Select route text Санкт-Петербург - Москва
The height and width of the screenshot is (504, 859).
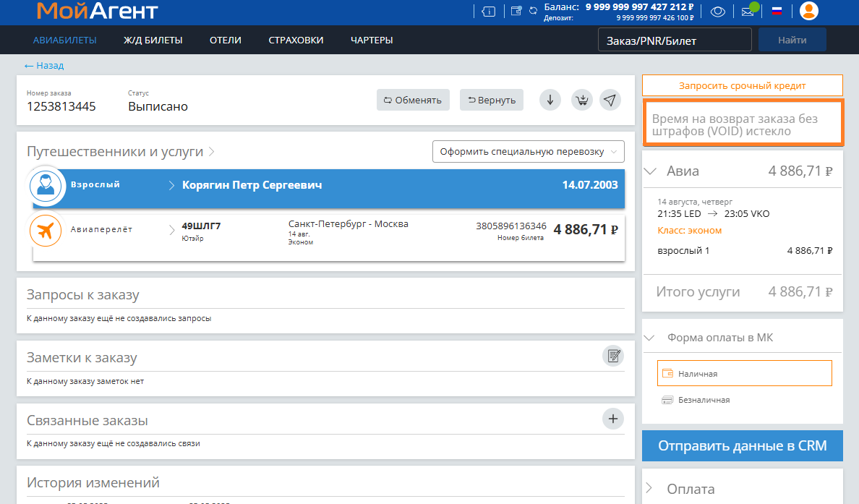tap(348, 223)
